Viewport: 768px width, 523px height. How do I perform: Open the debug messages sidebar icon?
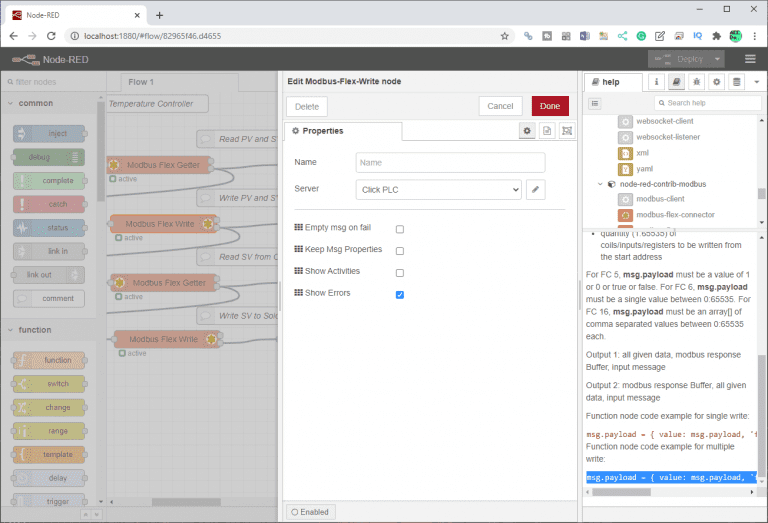697,81
